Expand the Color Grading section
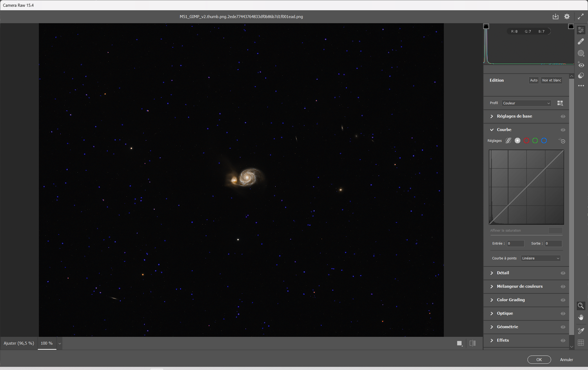Viewport: 588px width, 370px height. click(x=492, y=300)
